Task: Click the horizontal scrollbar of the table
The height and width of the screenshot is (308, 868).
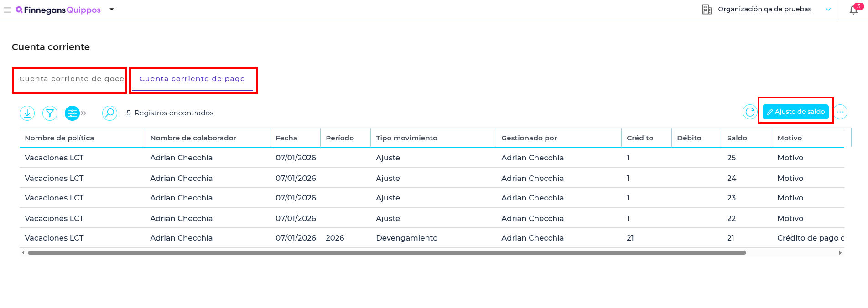Action: (386, 252)
